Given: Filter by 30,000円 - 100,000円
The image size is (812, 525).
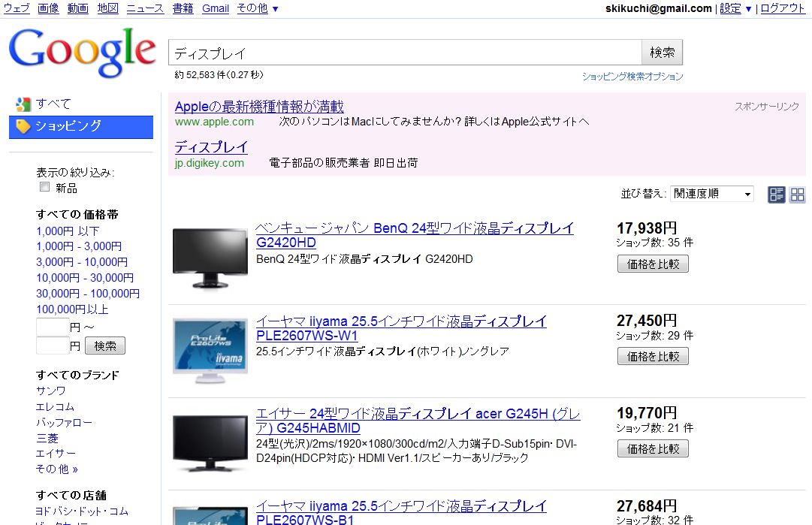Looking at the screenshot, I should point(88,294).
